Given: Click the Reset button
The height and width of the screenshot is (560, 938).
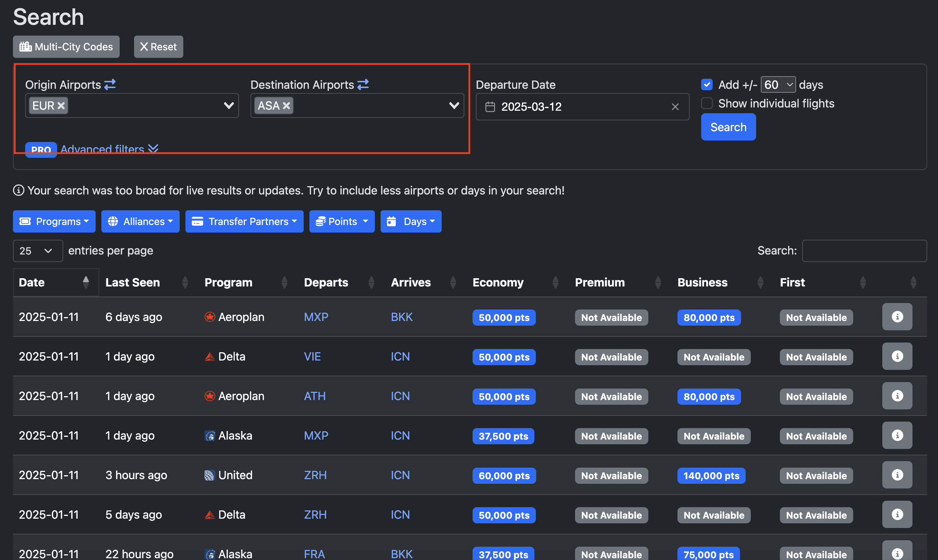Looking at the screenshot, I should [x=158, y=47].
